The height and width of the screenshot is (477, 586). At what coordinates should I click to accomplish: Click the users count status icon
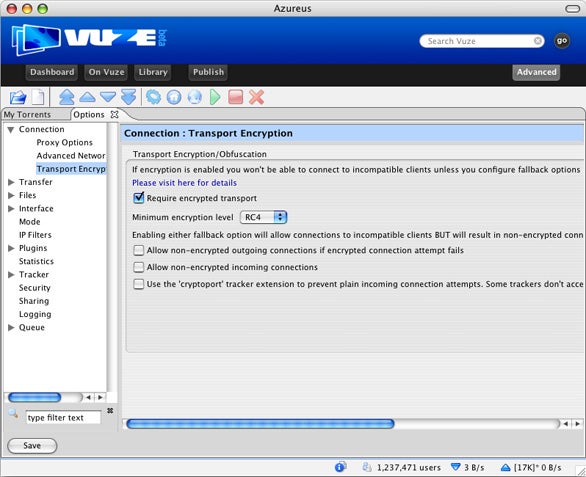pos(367,467)
